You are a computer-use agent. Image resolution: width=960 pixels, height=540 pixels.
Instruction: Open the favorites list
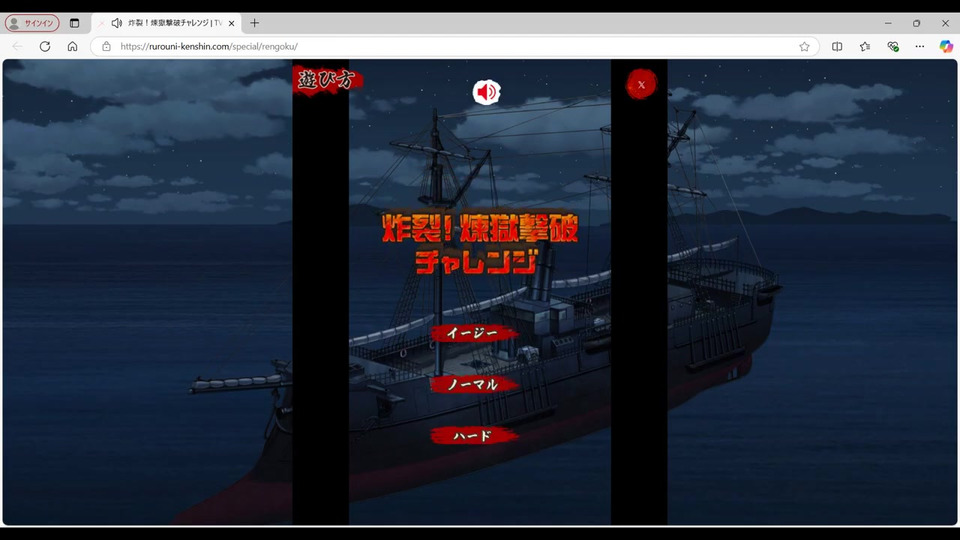[x=864, y=47]
